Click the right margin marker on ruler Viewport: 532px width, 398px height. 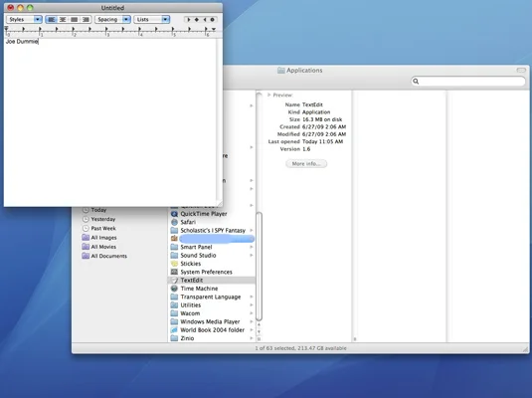click(x=214, y=30)
